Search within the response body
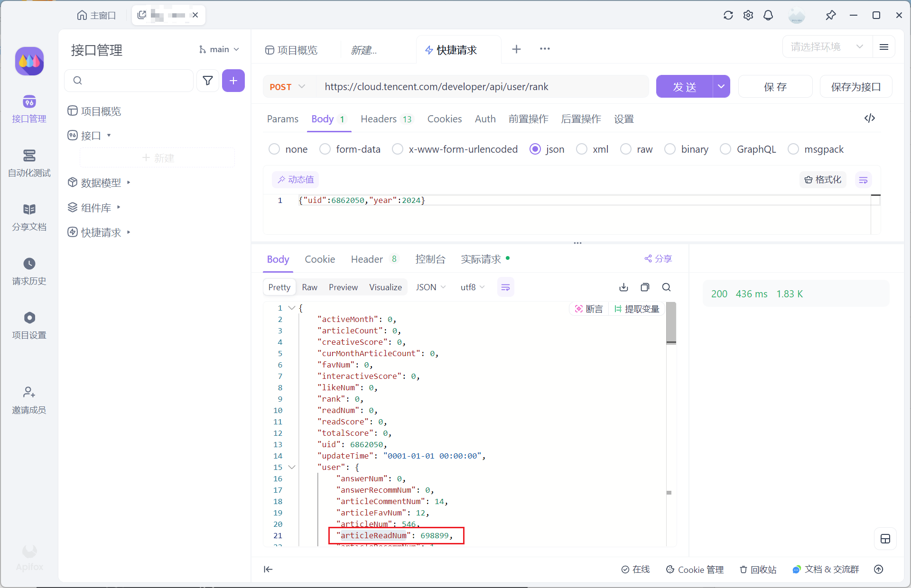This screenshot has width=911, height=588. tap(666, 287)
